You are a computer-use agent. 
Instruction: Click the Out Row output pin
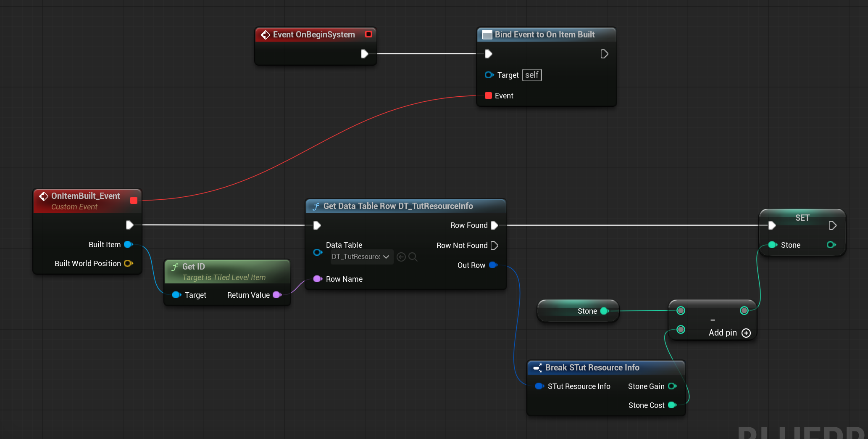[493, 265]
